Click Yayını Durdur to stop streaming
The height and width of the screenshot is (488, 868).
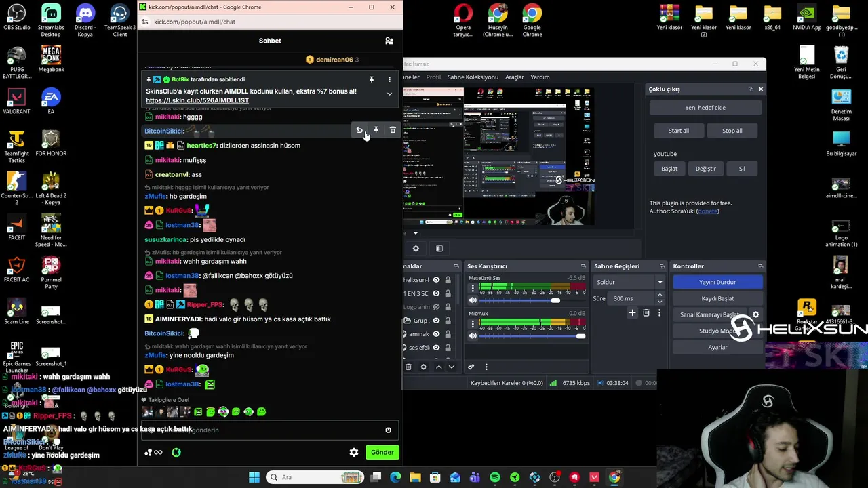pyautogui.click(x=717, y=282)
